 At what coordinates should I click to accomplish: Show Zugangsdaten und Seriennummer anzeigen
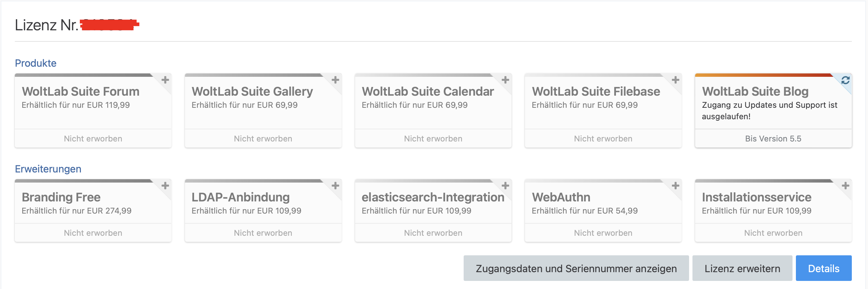pos(576,268)
